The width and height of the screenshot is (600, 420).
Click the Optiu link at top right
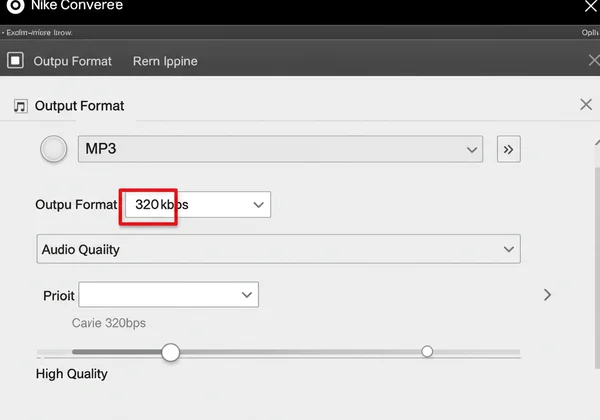coord(589,32)
